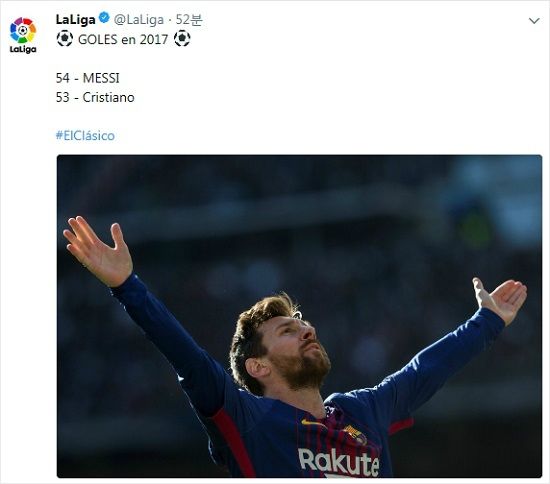550x484 pixels.
Task: Click the club crest on the jersey
Action: pos(356,434)
